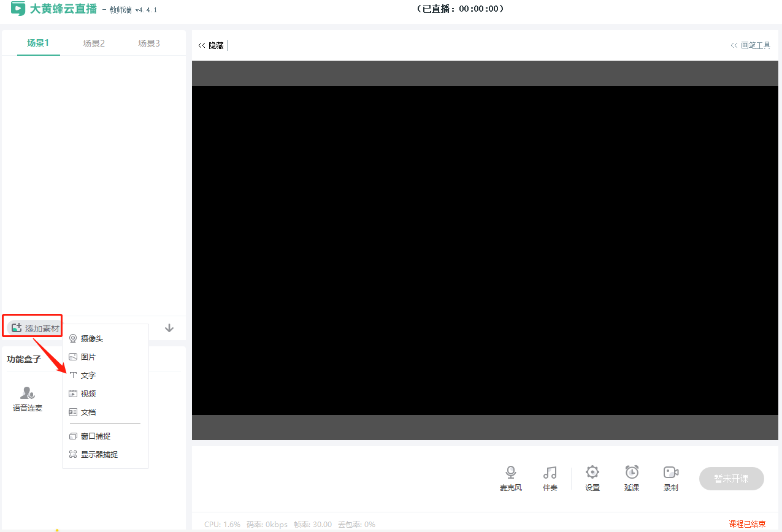Click the 课程已结束 status text
The height and width of the screenshot is (532, 782).
click(747, 524)
